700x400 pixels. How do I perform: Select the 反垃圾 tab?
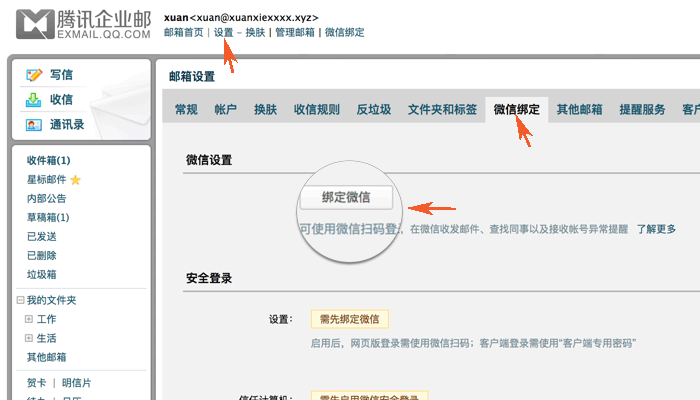tap(373, 110)
